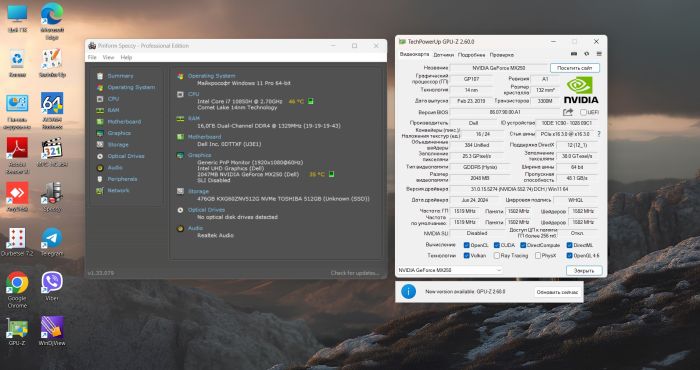This screenshot has width=700, height=370.
Task: Enable the PhysX checkbox
Action: pos(538,256)
